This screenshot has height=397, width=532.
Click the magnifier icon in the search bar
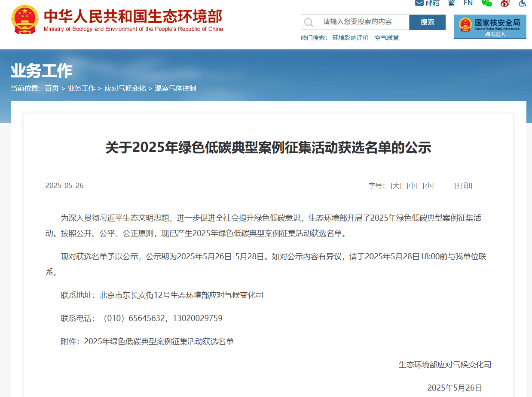309,22
